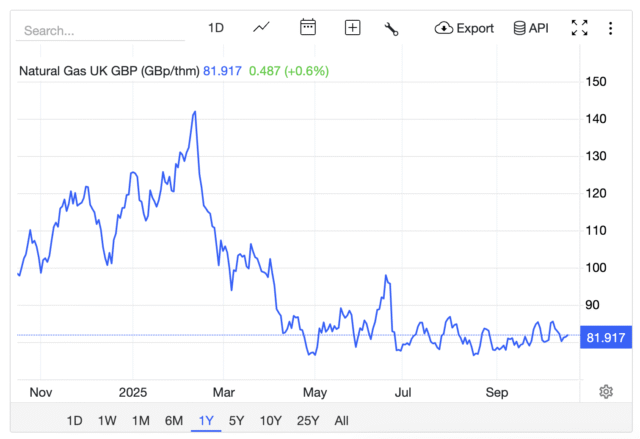This screenshot has height=439, width=640.
Task: Click the plus icon to add comparison
Action: click(x=352, y=28)
